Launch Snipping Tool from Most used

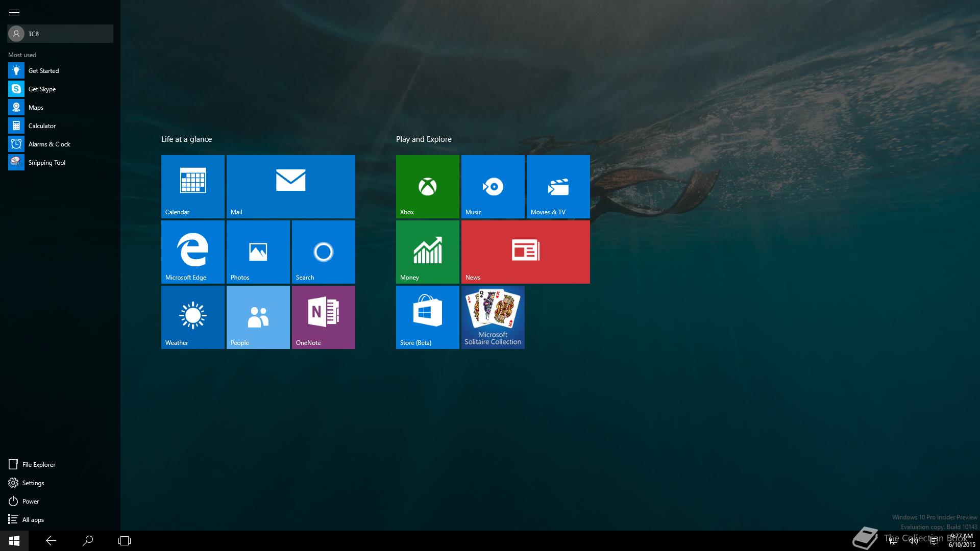click(x=60, y=162)
